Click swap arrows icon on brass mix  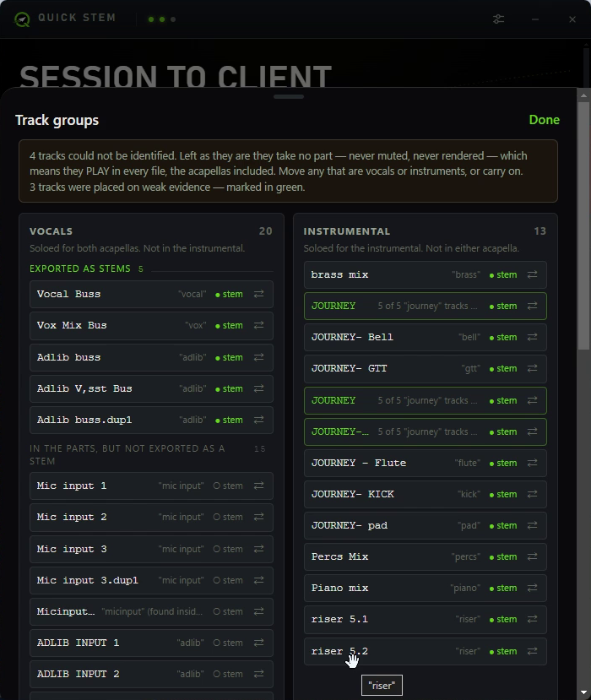tap(532, 274)
